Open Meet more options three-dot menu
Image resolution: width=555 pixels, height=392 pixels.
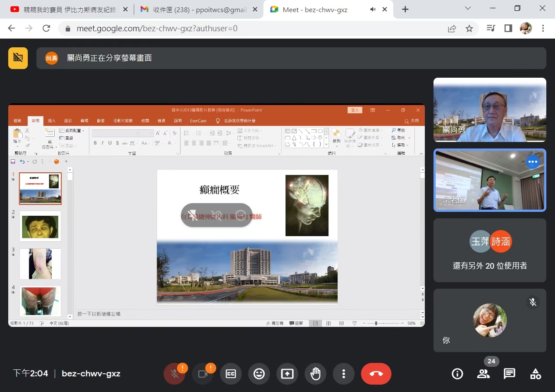[x=344, y=374]
